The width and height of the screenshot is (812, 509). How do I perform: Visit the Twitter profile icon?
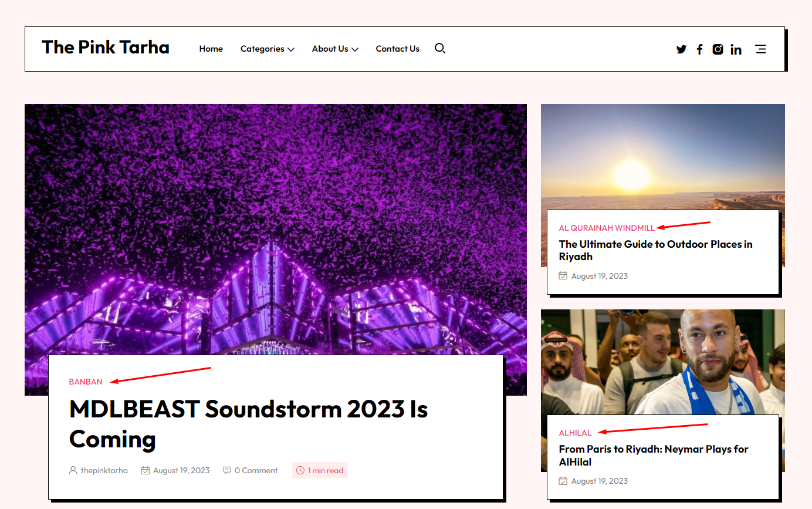click(x=681, y=49)
